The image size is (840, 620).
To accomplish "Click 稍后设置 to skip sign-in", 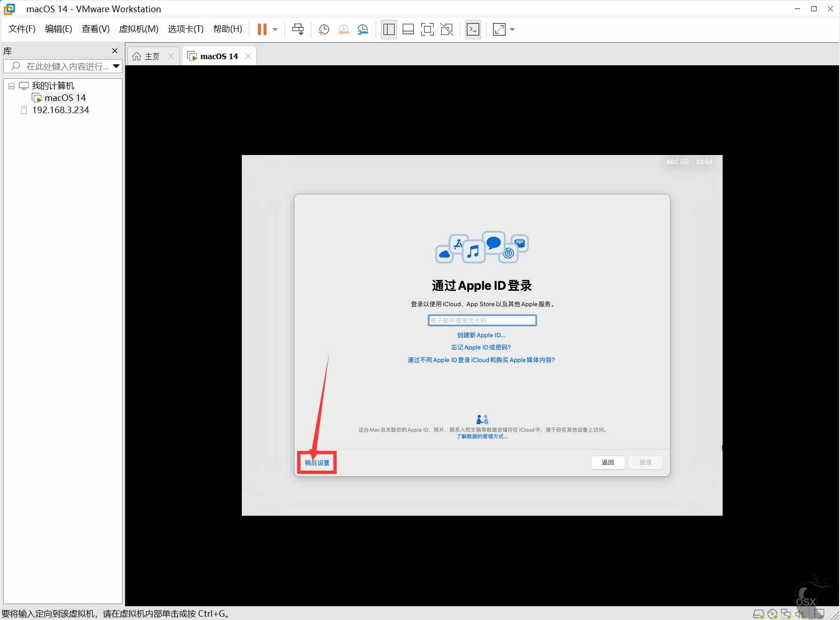I will coord(317,463).
